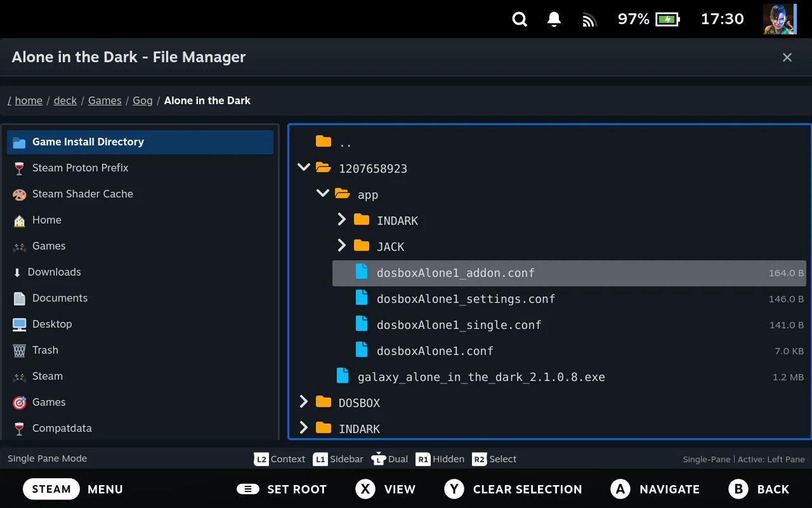Click the dosboxAlone1_single.conf file icon

coord(362,324)
